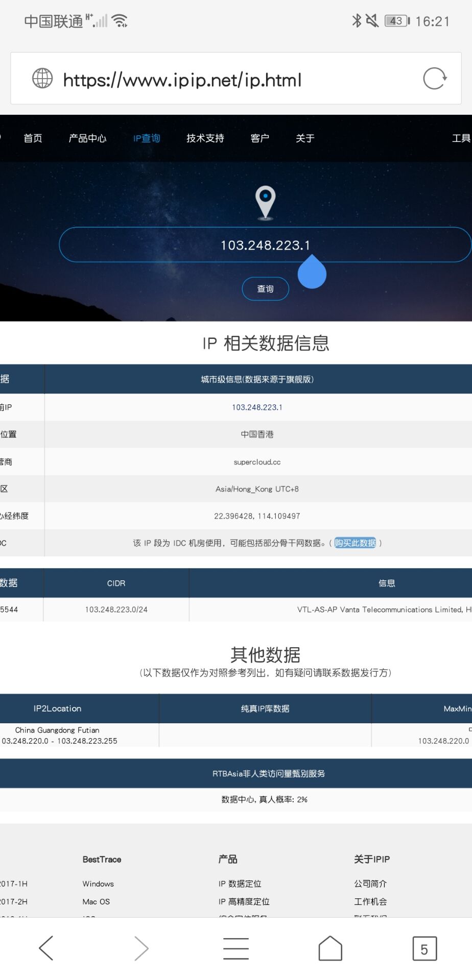Click the IP search input with 103.248.223.1

pyautogui.click(x=265, y=245)
